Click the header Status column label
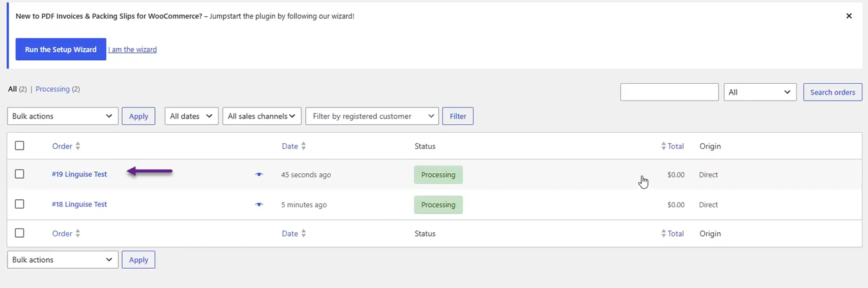 coord(425,146)
